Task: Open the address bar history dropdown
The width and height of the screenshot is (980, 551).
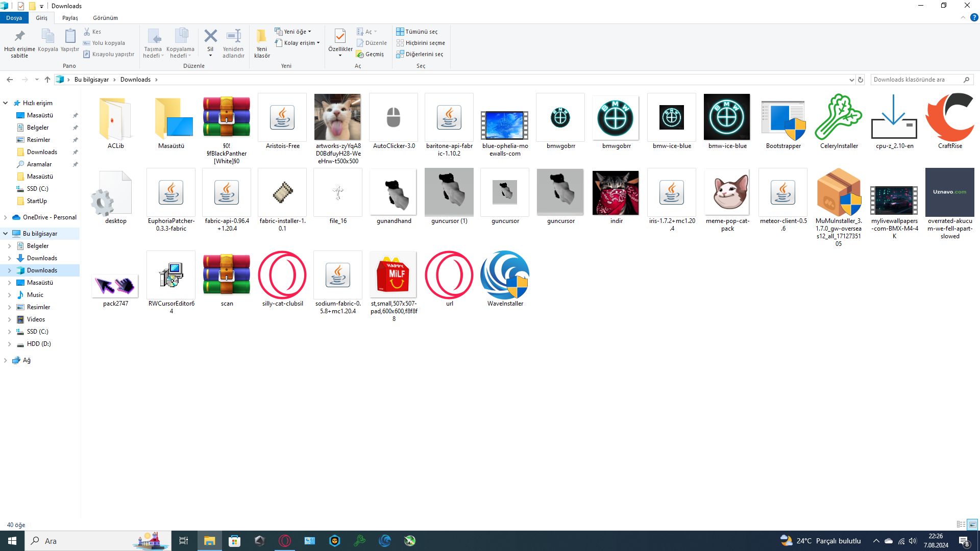Action: (851, 80)
